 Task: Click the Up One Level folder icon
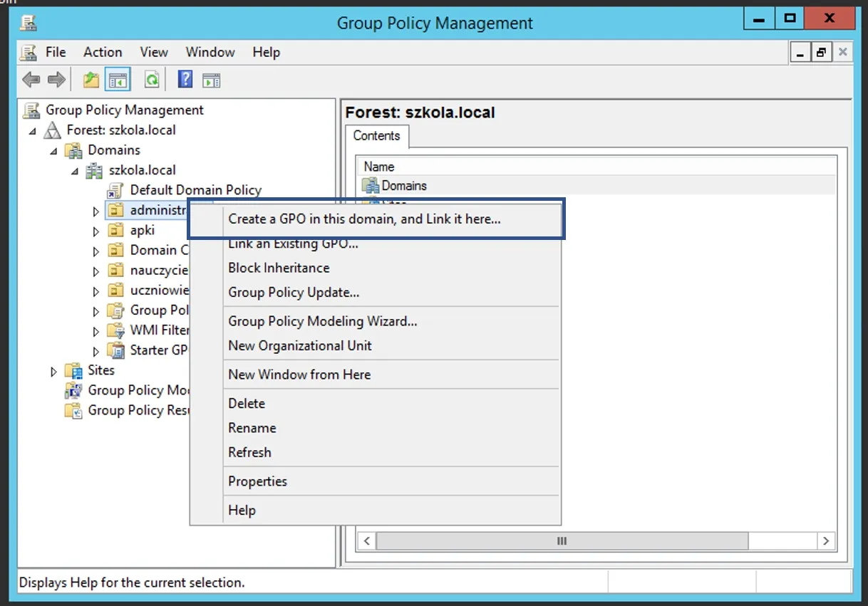click(x=91, y=79)
